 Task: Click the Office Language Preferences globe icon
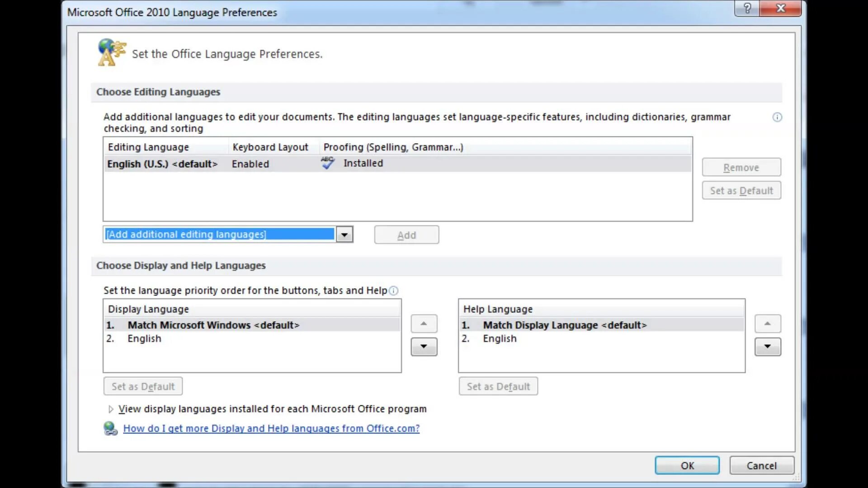point(112,52)
